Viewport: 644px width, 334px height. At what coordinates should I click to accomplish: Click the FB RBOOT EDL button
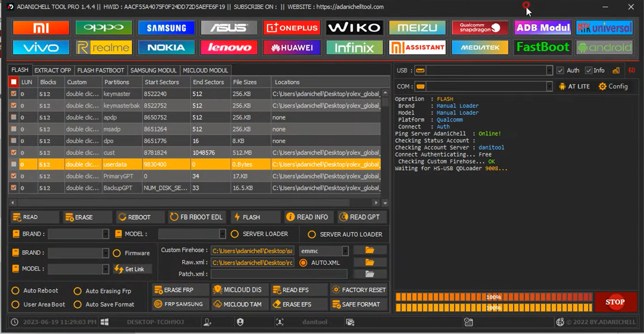[x=196, y=217]
